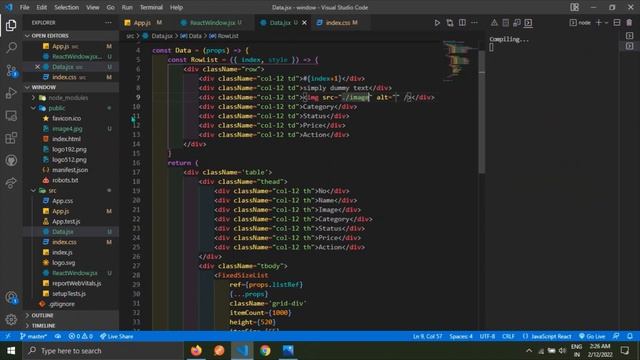Show the Output panel icon

[505, 23]
